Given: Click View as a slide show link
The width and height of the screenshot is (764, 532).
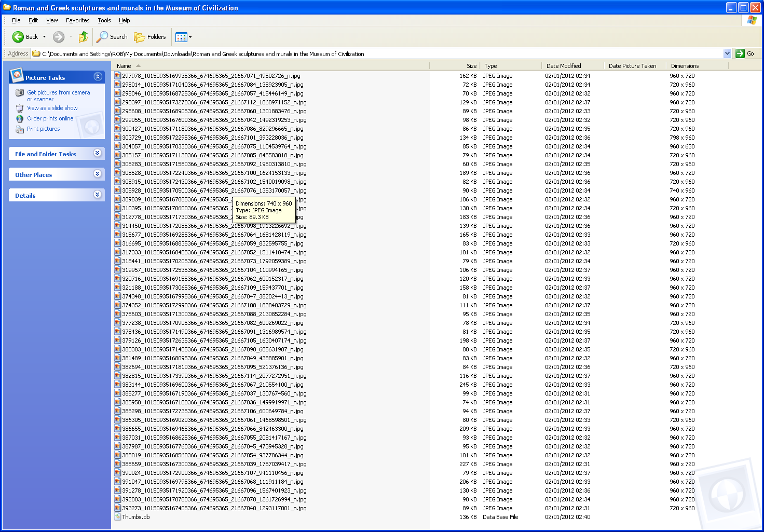Looking at the screenshot, I should 52,108.
